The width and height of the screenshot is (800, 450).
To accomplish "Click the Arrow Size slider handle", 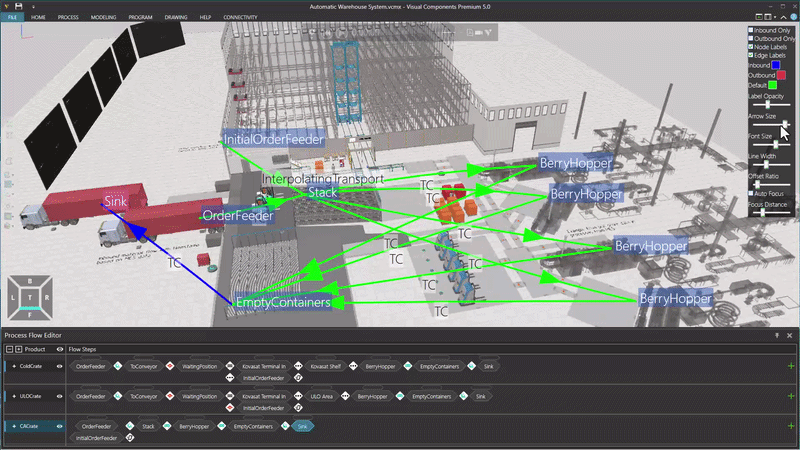I will point(785,124).
